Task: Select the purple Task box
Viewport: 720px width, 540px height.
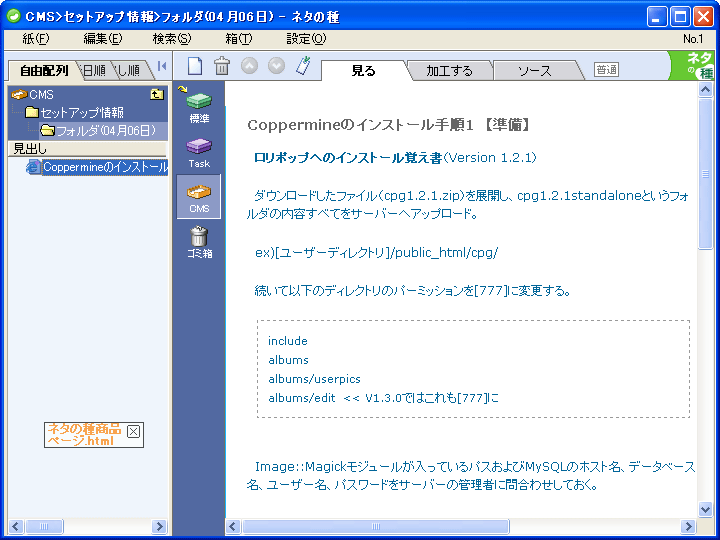Action: pyautogui.click(x=199, y=153)
